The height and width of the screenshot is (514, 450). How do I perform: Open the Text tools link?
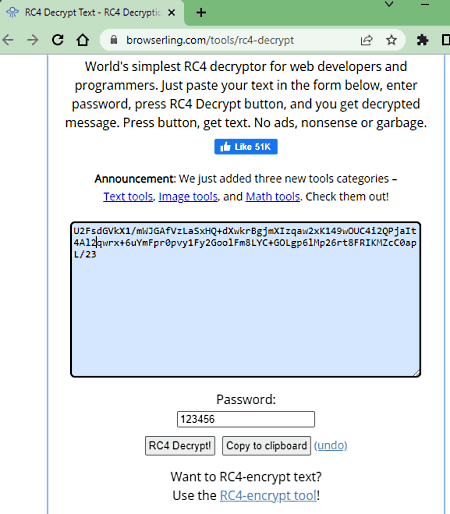tap(128, 197)
